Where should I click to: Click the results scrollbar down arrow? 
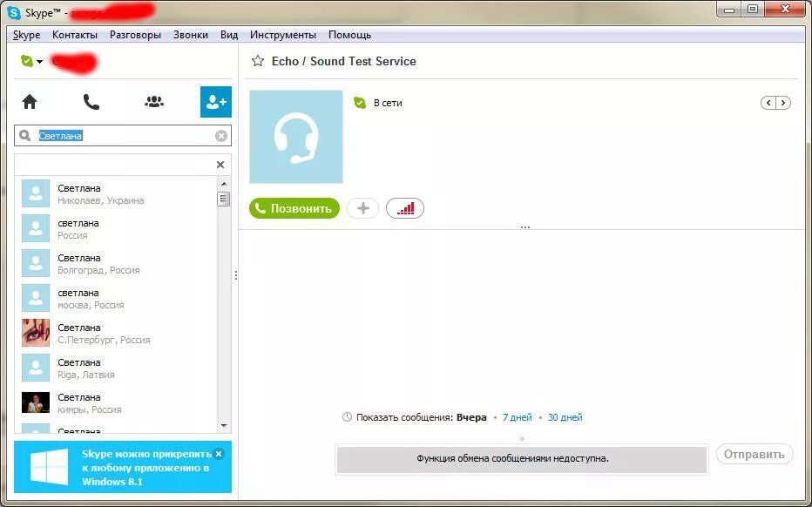tap(224, 426)
